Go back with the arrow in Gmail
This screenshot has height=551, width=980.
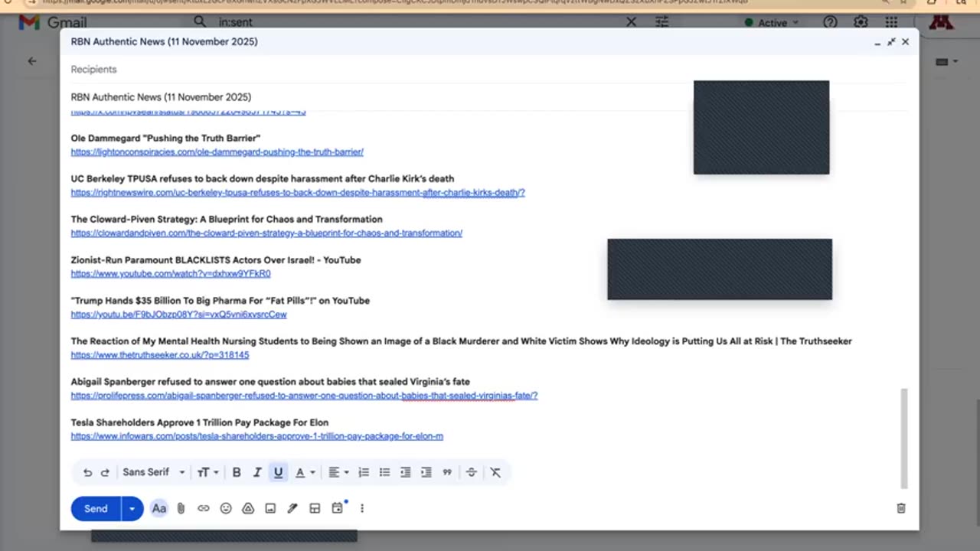click(32, 61)
